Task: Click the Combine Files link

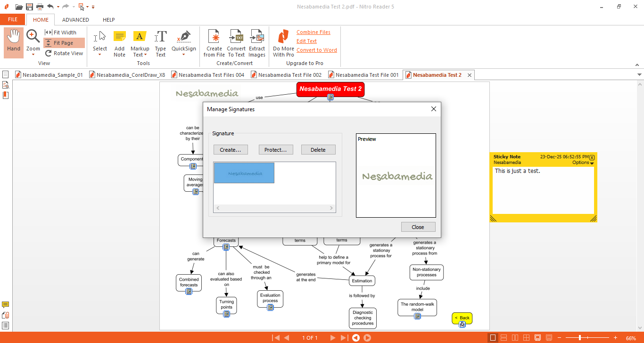Action: (314, 32)
